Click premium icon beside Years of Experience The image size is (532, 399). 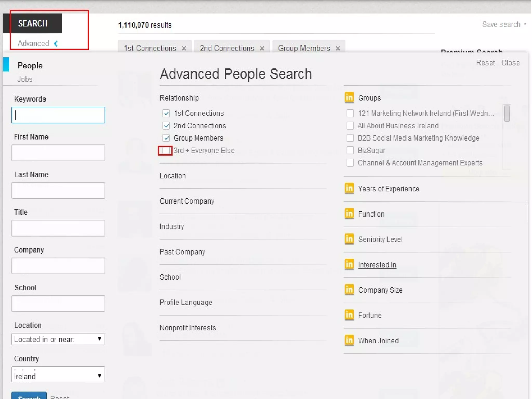click(x=349, y=188)
